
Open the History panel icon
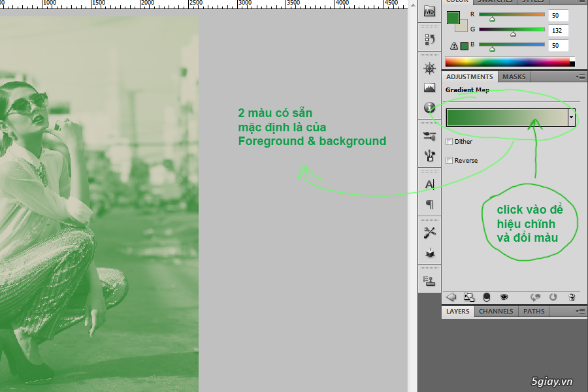(429, 40)
